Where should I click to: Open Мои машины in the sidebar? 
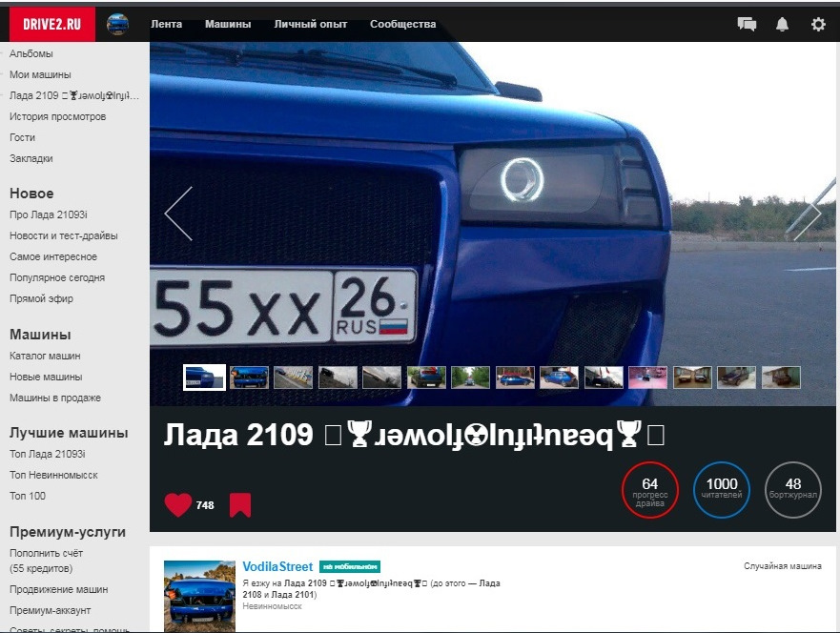click(40, 74)
